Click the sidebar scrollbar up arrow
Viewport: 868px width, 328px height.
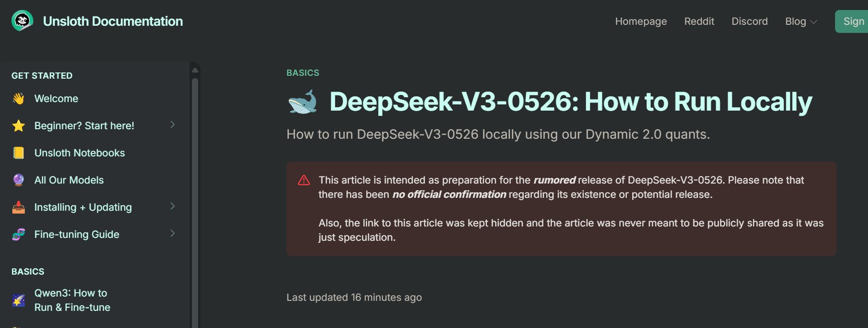tap(195, 70)
